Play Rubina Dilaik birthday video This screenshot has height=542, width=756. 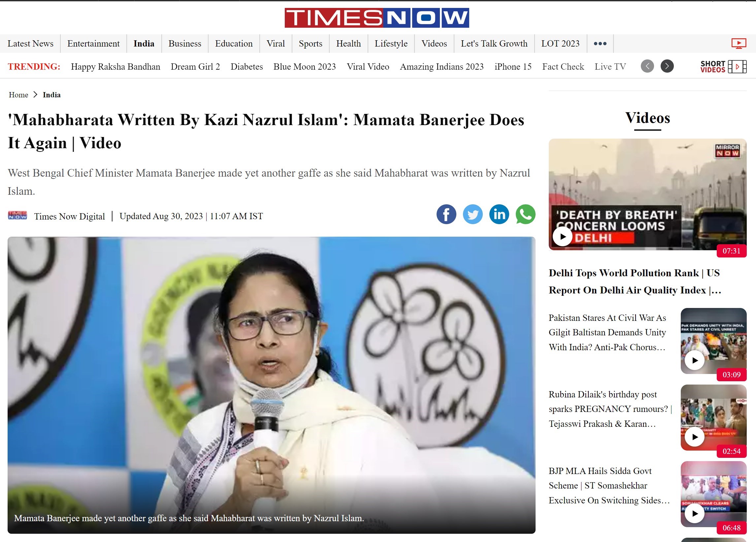click(694, 437)
